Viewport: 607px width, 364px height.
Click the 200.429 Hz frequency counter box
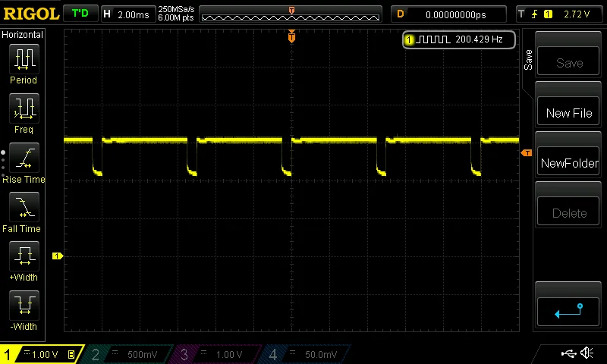459,39
